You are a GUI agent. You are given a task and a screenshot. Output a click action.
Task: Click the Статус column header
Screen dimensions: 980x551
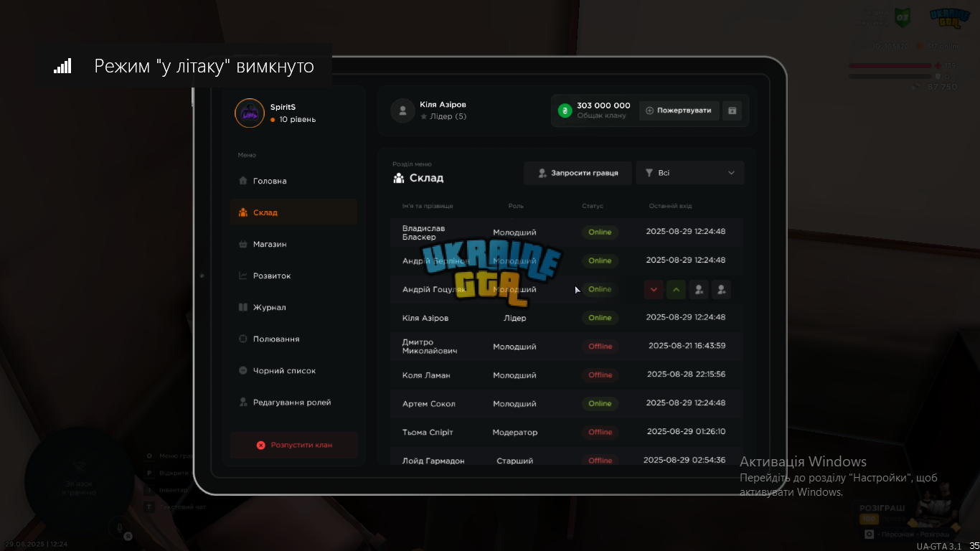coord(593,206)
